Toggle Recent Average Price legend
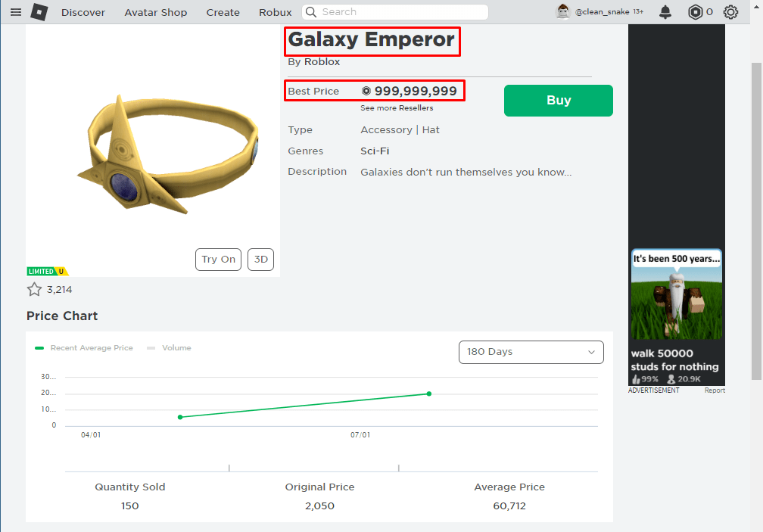Screen dimensions: 763x532 tap(84, 347)
